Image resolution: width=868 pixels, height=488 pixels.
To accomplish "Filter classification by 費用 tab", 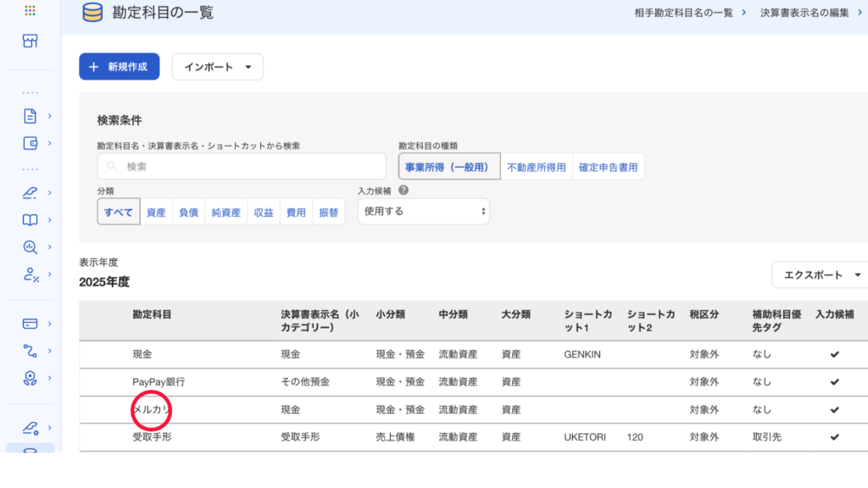I will click(296, 213).
